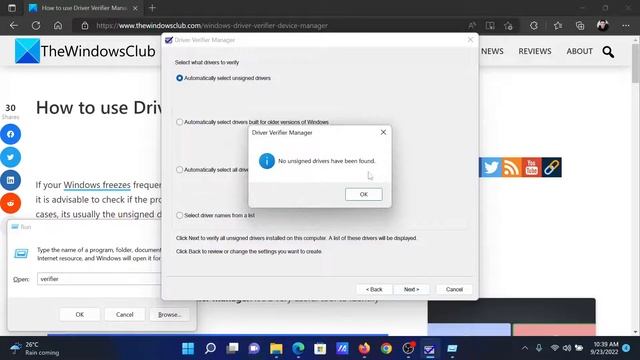The image size is (640, 360).
Task: Open the RSS feed icon
Action: (x=511, y=167)
